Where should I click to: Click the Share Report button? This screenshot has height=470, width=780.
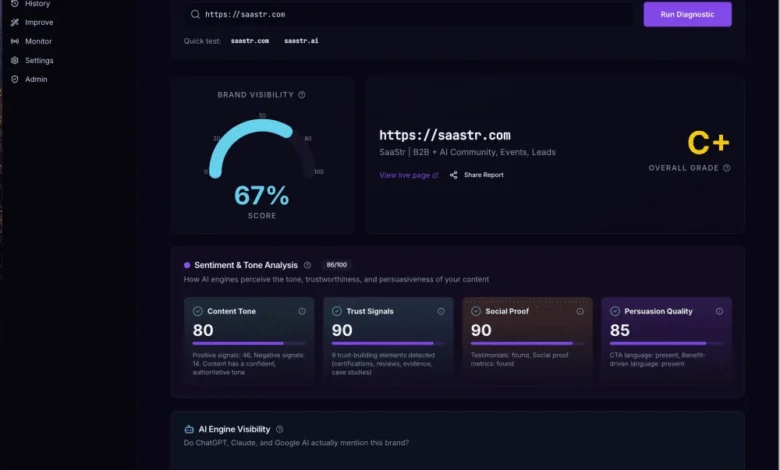(477, 175)
